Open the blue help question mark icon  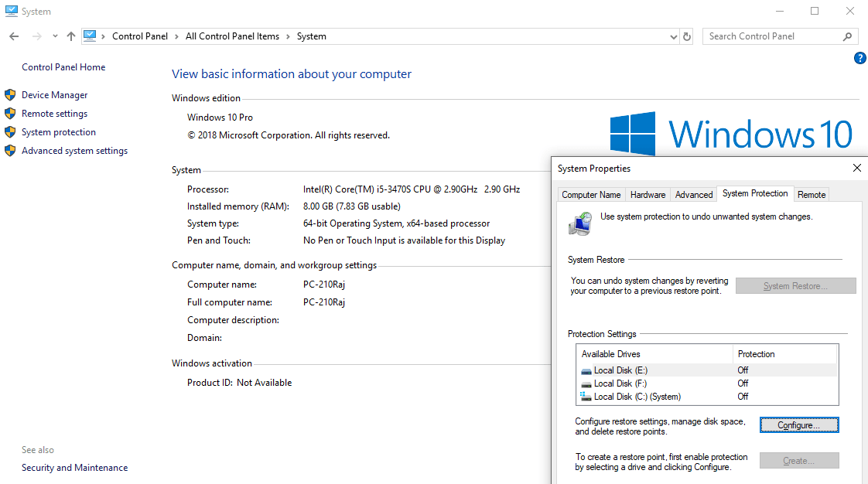click(859, 58)
